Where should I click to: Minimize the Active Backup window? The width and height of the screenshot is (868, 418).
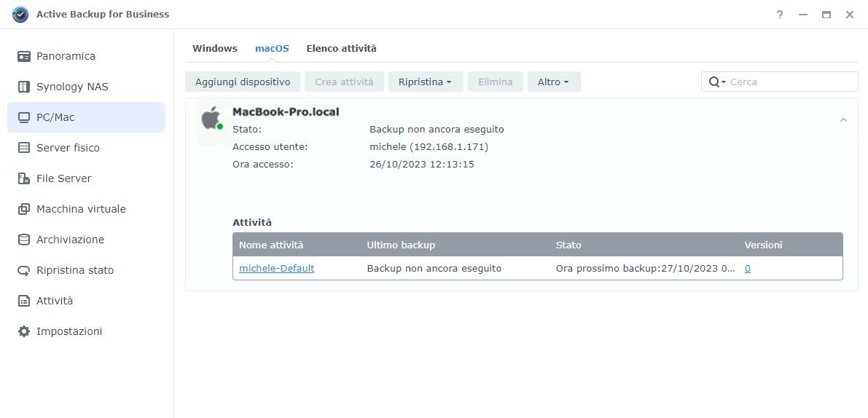pyautogui.click(x=802, y=15)
